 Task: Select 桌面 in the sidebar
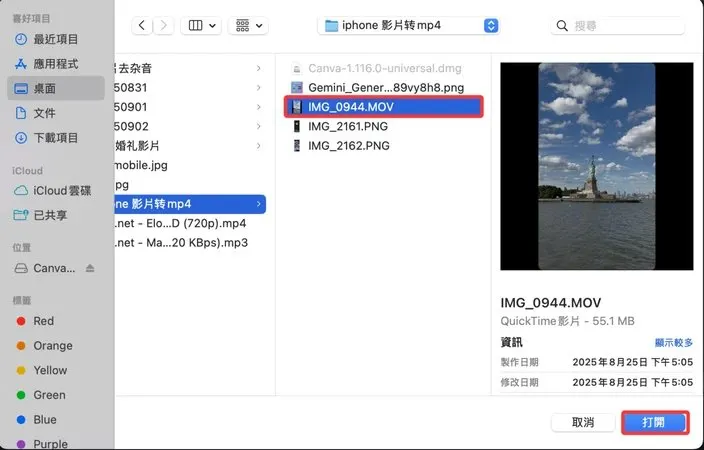(56, 88)
